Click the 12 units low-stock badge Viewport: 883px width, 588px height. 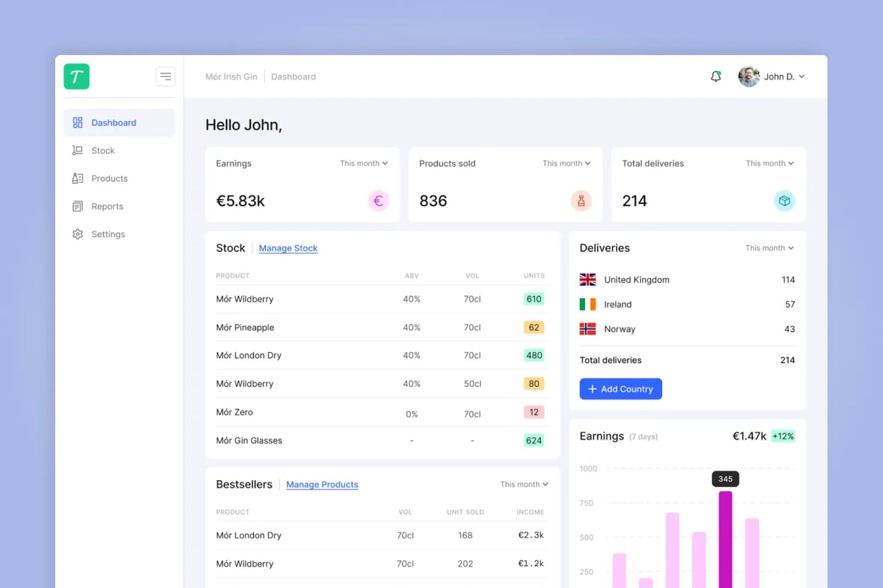[534, 412]
